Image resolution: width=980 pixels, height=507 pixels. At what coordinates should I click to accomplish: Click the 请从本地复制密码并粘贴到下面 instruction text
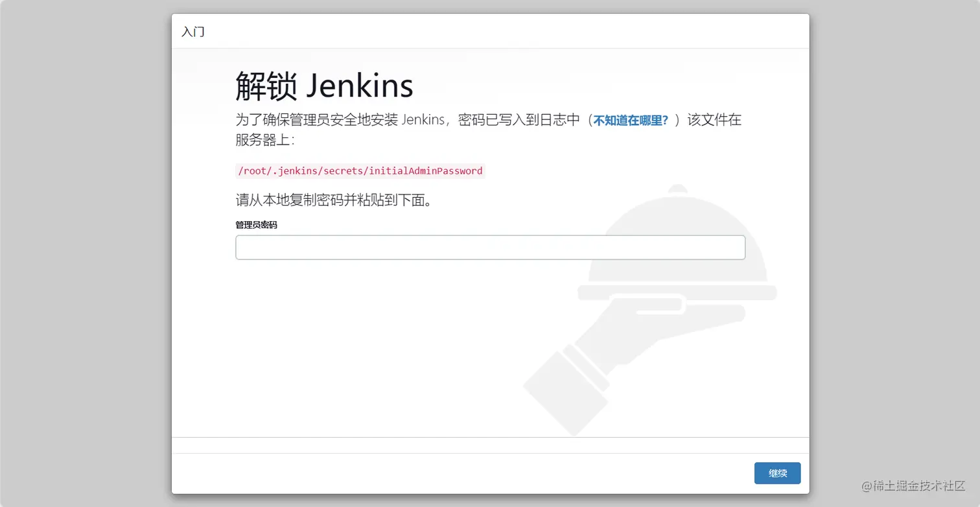coord(334,200)
